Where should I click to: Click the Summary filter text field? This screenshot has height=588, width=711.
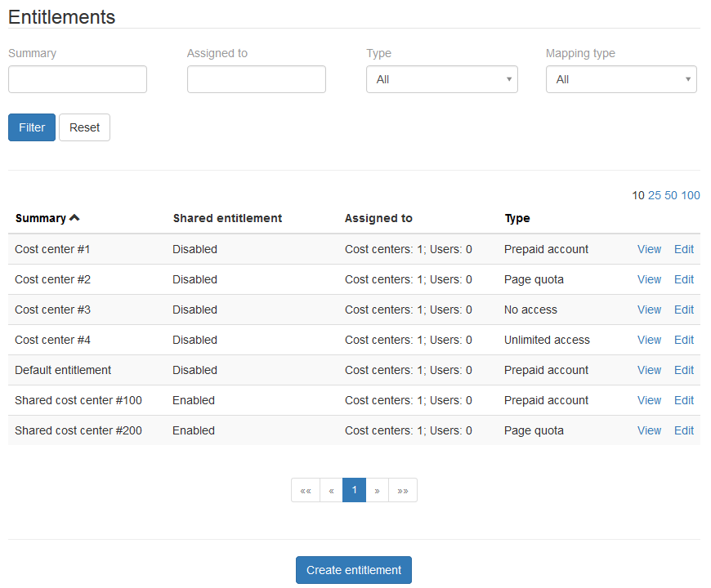point(78,80)
